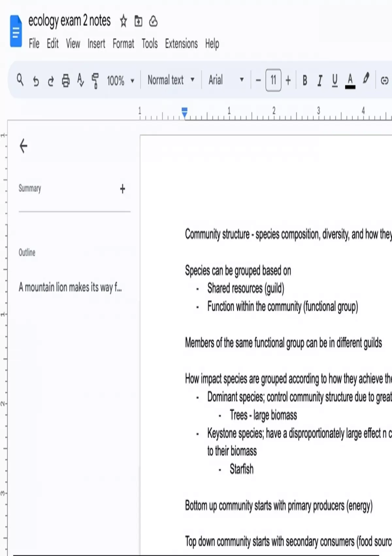Viewport: 392px width, 556px height.
Task: Redo the last action
Action: pyautogui.click(x=51, y=80)
